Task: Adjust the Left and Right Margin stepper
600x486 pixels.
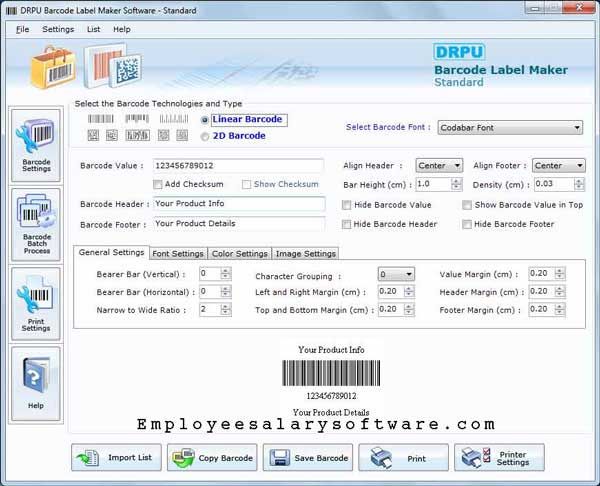Action: tap(409, 292)
